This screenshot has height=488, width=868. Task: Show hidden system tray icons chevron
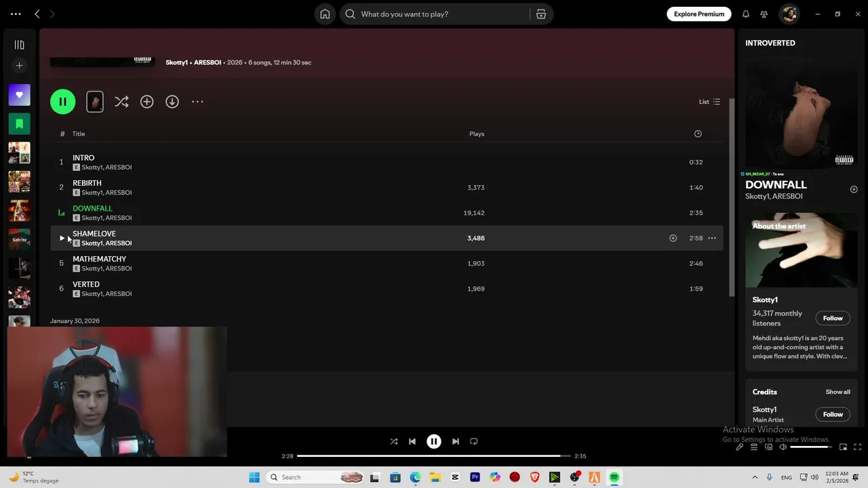pyautogui.click(x=755, y=477)
